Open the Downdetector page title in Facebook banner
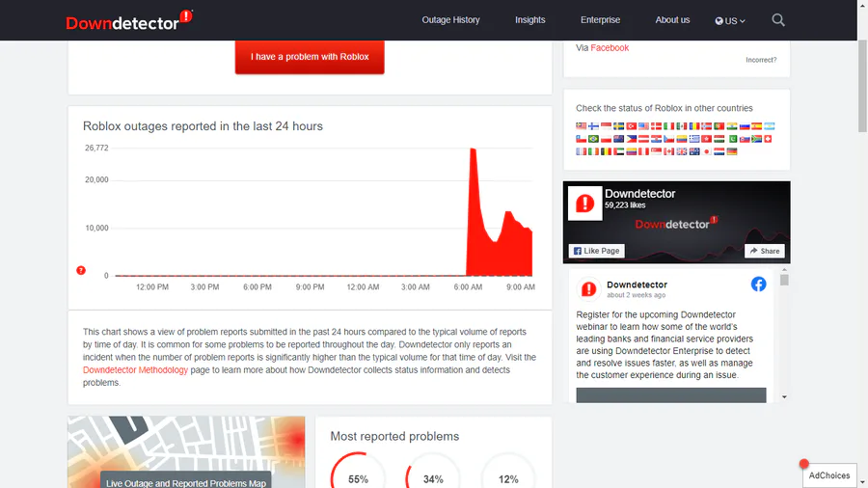 [x=640, y=194]
